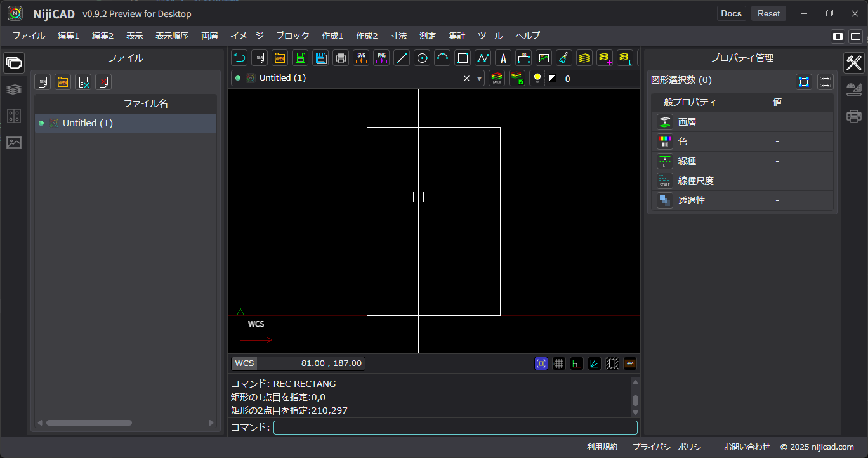868x458 pixels.
Task: Open the 寸法 menu
Action: click(398, 36)
